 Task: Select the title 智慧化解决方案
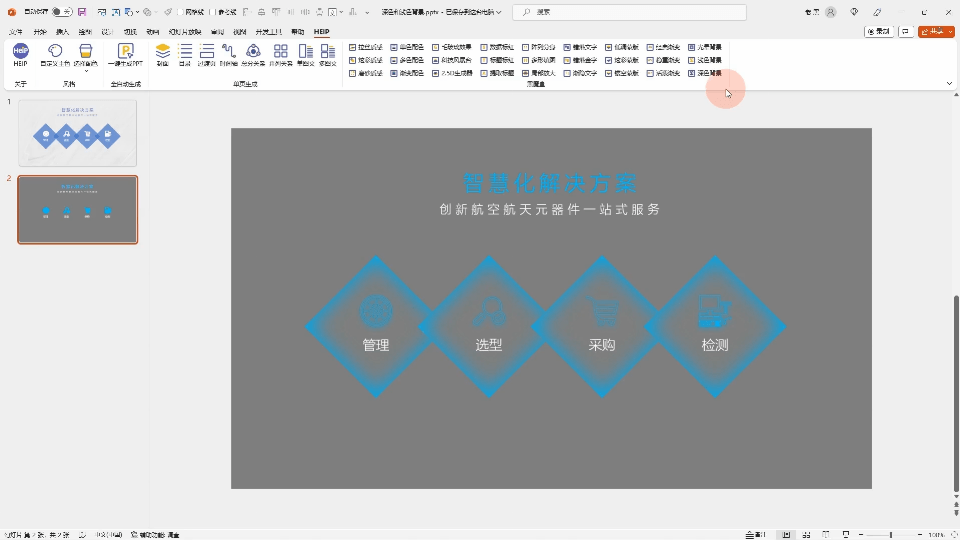(x=549, y=183)
